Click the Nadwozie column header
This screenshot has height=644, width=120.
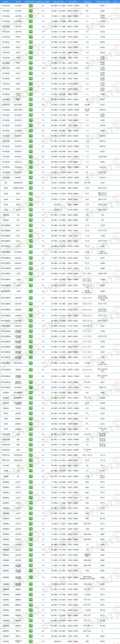[x=87, y=2]
